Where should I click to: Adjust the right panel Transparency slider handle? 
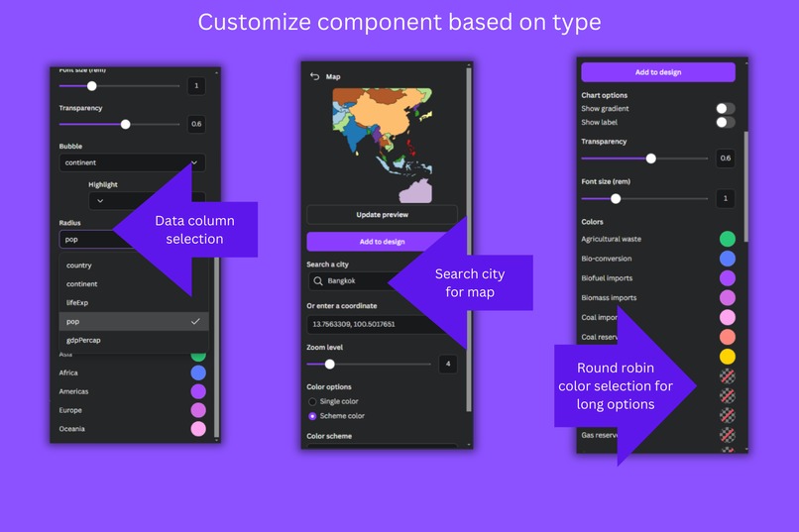click(x=650, y=159)
